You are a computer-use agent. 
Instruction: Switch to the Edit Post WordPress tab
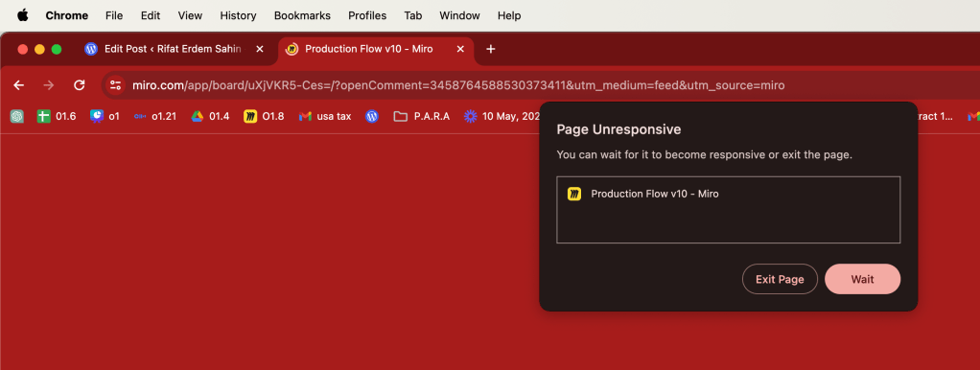coord(175,49)
